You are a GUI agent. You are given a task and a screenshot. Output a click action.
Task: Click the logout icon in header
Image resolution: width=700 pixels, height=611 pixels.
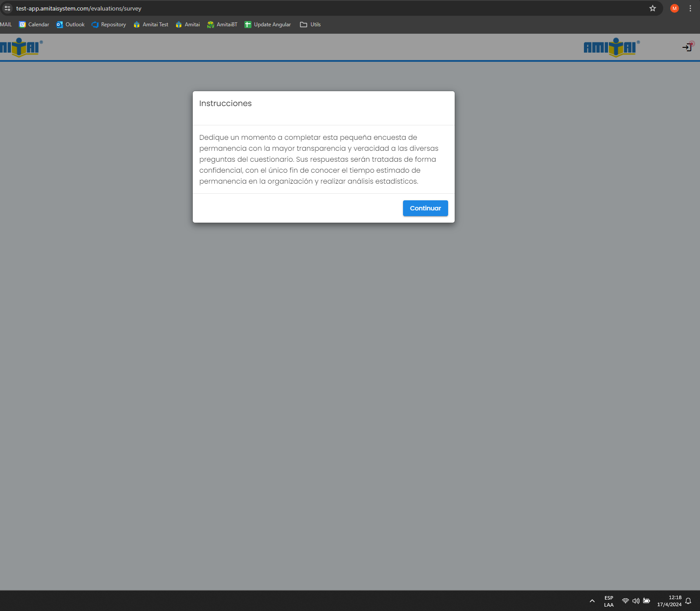[x=687, y=47]
